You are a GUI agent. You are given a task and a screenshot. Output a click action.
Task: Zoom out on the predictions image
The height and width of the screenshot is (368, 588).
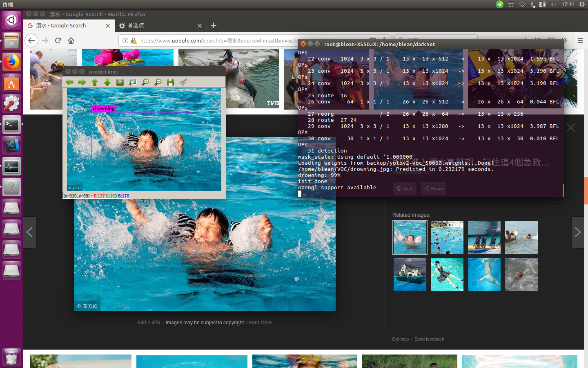(x=158, y=82)
